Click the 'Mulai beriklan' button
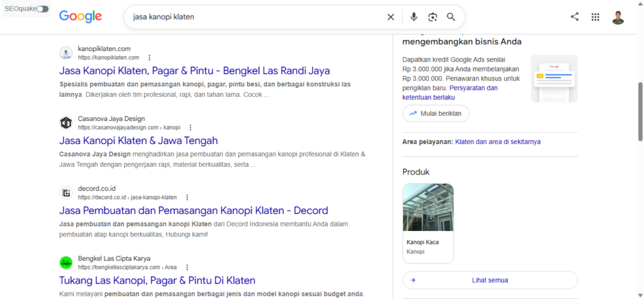644x299 pixels. 436,113
